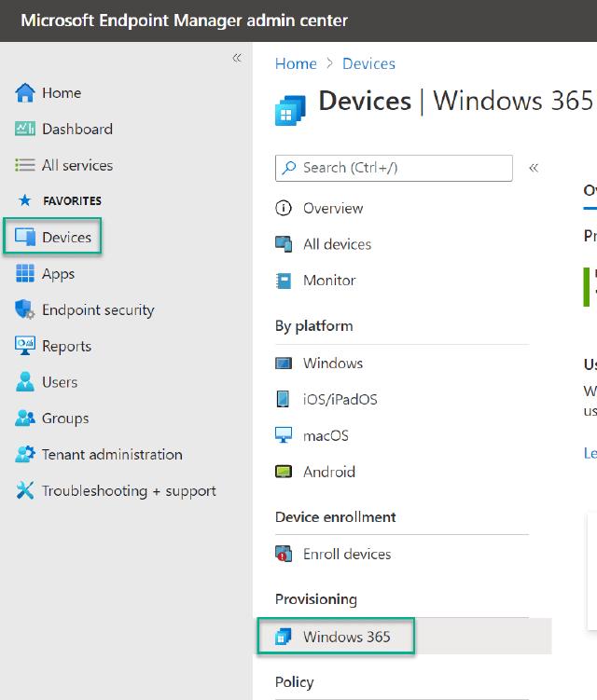Viewport: 597px width, 700px height.
Task: Click the Troubleshooting + support tools icon
Action: (x=25, y=491)
